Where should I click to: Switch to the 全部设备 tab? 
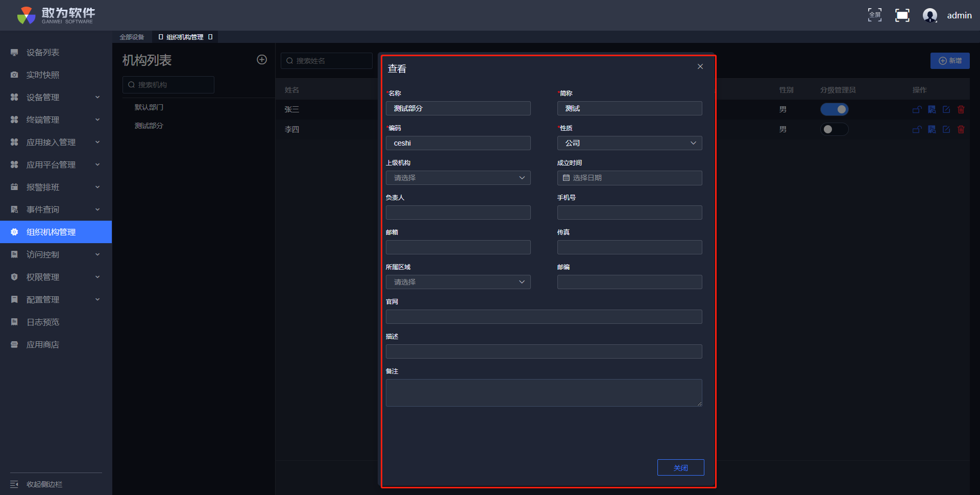[132, 37]
